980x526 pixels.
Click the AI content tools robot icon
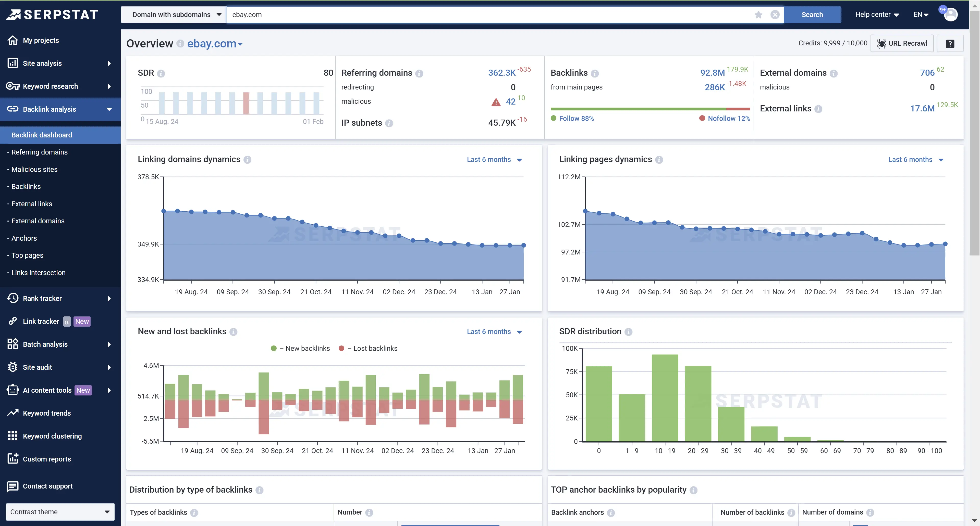pyautogui.click(x=13, y=390)
